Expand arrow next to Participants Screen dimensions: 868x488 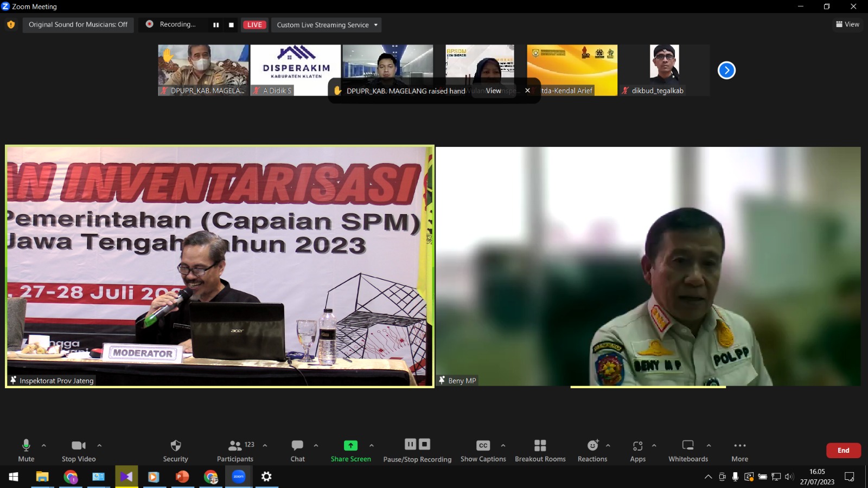(x=265, y=446)
